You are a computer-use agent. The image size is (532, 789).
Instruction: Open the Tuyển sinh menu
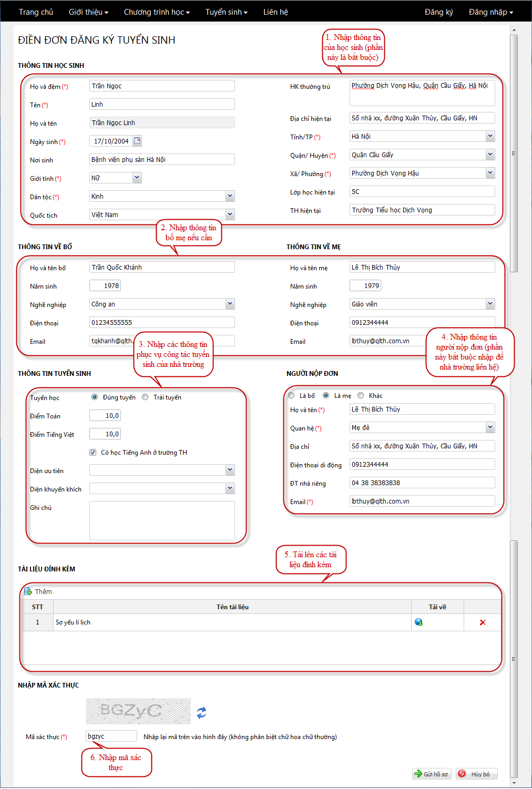tap(227, 12)
